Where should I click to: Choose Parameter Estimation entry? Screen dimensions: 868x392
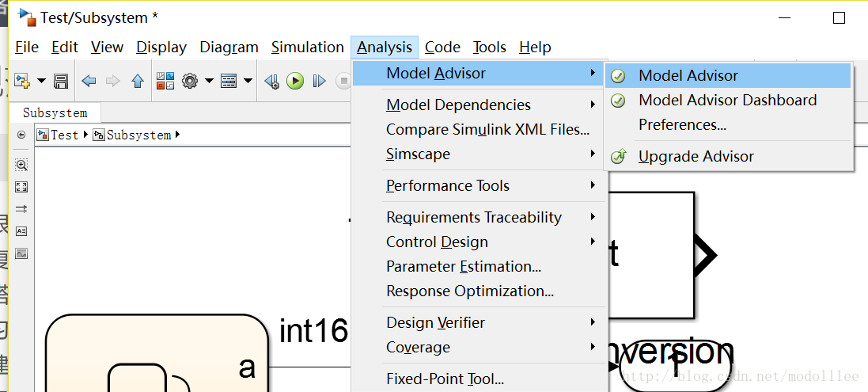(479, 266)
